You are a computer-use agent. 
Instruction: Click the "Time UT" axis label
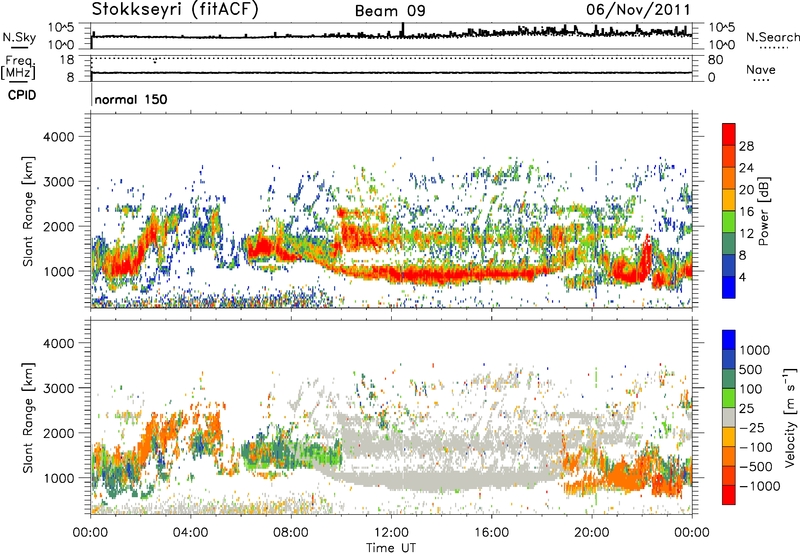pyautogui.click(x=391, y=548)
